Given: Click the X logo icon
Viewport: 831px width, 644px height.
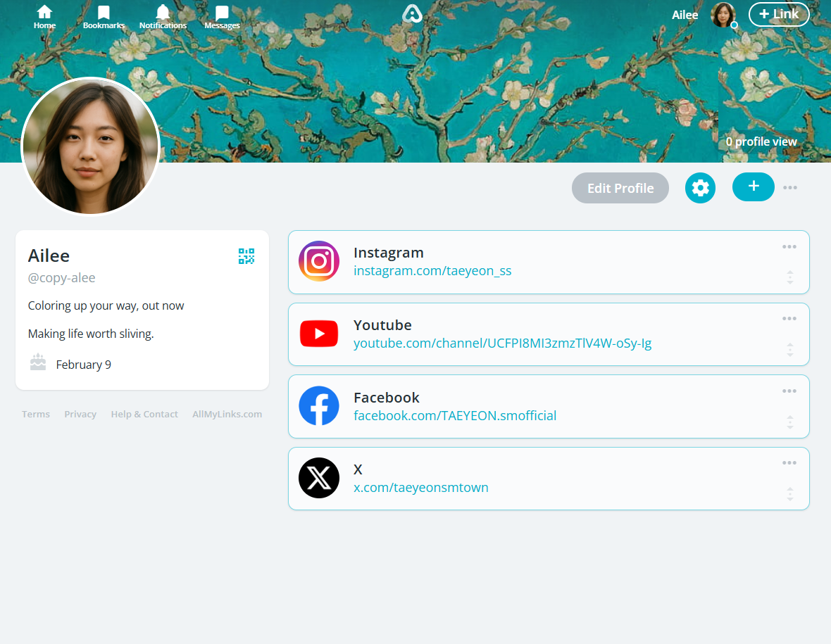Looking at the screenshot, I should click(319, 478).
